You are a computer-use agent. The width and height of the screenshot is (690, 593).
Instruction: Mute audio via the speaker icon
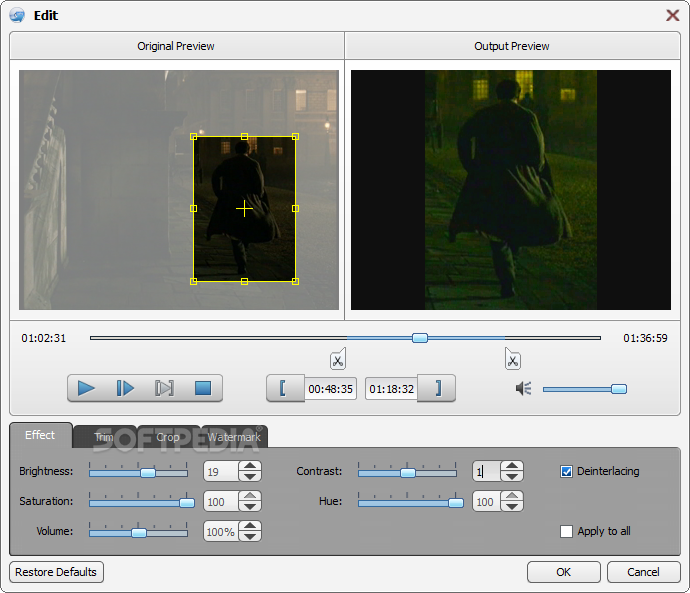click(524, 388)
